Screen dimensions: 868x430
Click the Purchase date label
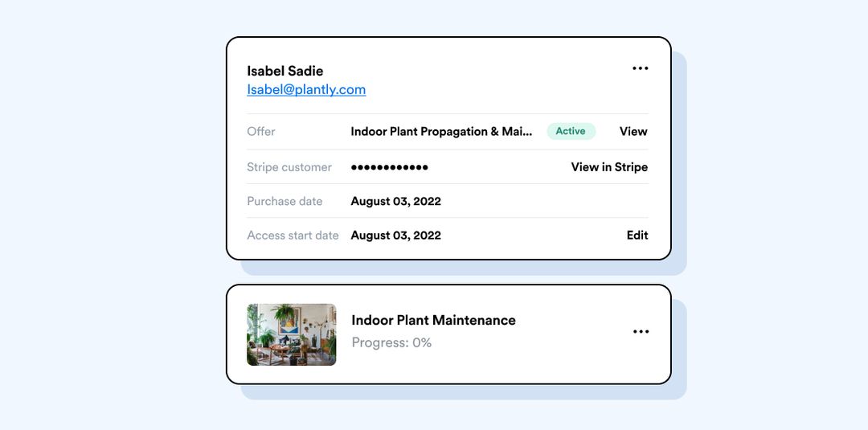pyautogui.click(x=285, y=201)
